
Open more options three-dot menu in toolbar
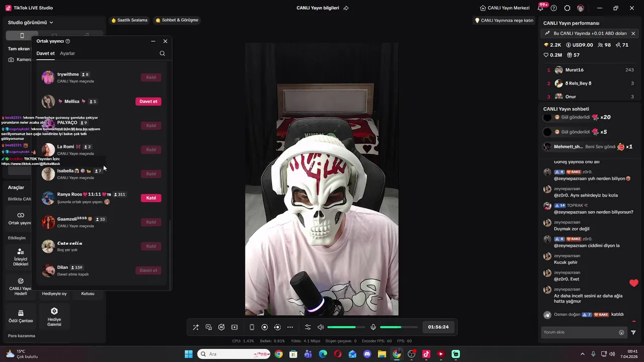pyautogui.click(x=290, y=327)
